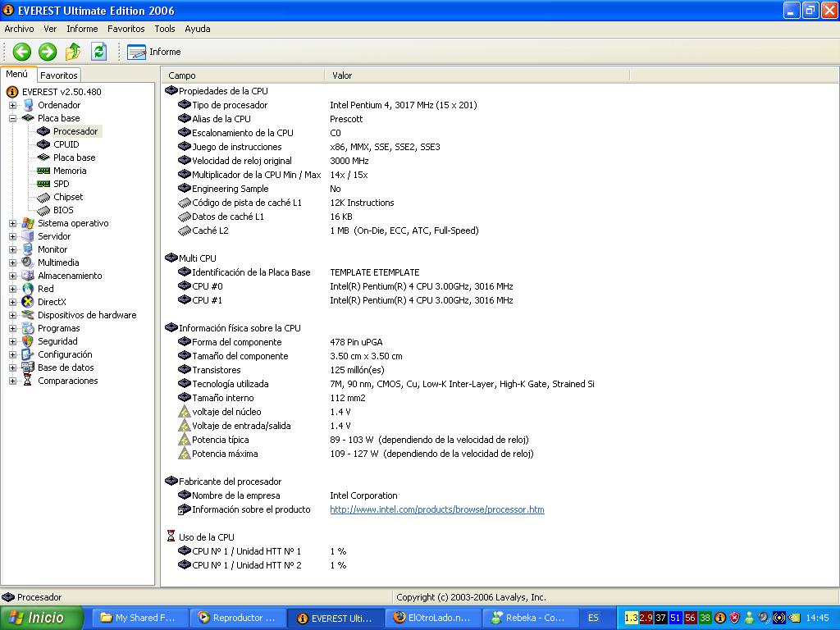This screenshot has width=840, height=630.
Task: Switch to Reproductor taskbar button
Action: [x=237, y=619]
